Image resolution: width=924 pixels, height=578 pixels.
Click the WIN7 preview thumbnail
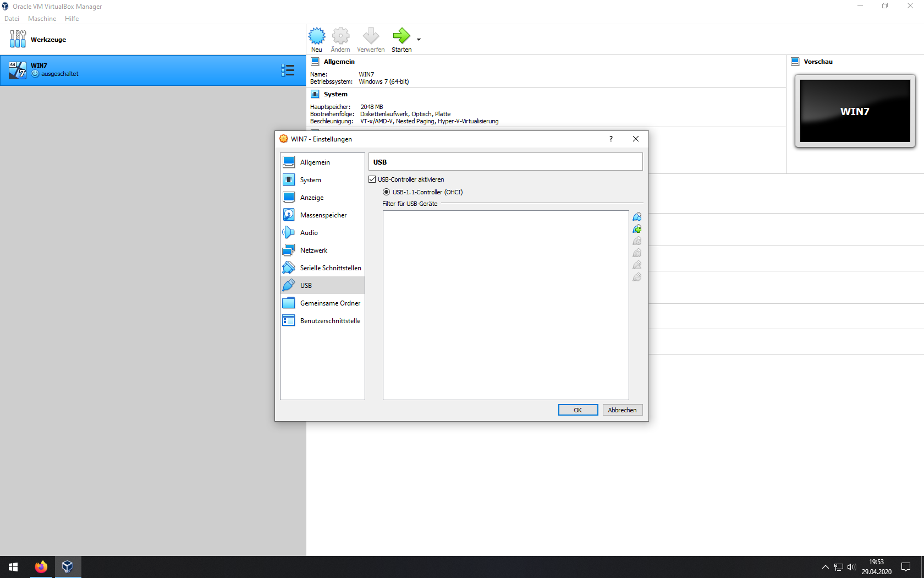tap(855, 111)
